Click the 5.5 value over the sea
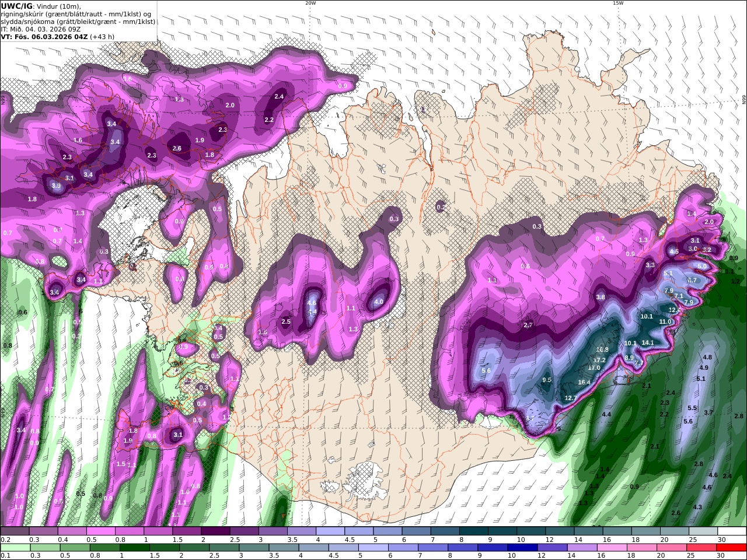 tap(693, 408)
